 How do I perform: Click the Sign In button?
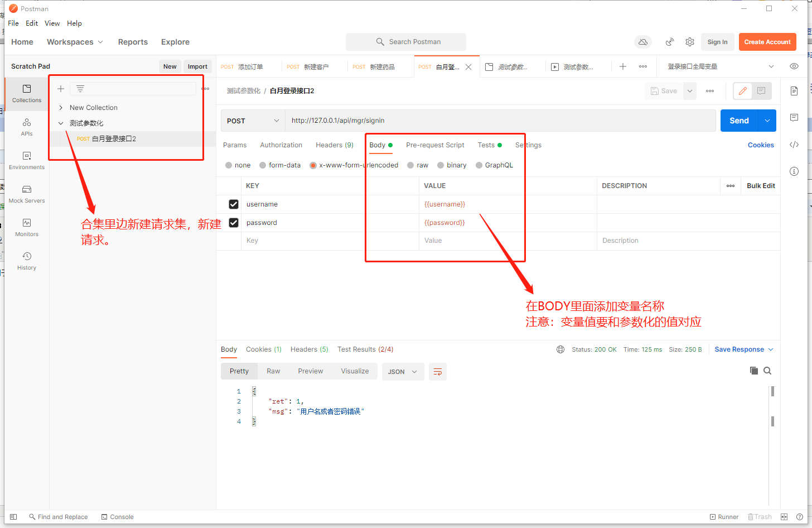click(717, 42)
